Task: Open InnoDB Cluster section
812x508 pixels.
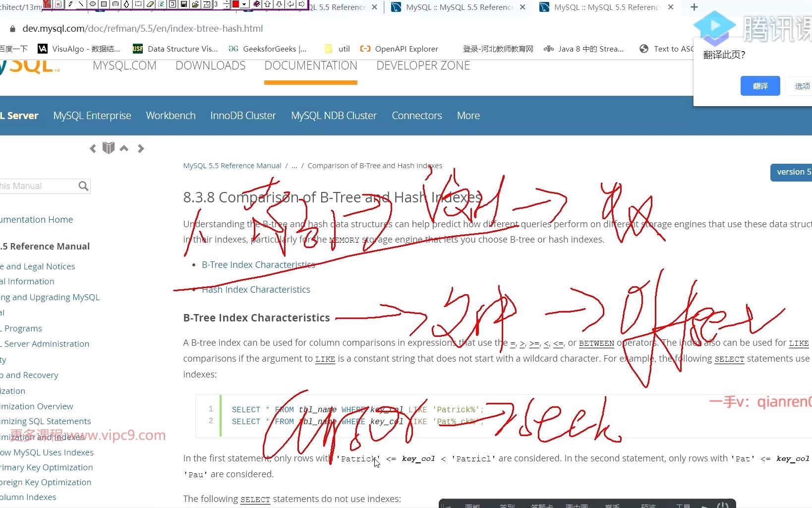Action: tap(243, 116)
